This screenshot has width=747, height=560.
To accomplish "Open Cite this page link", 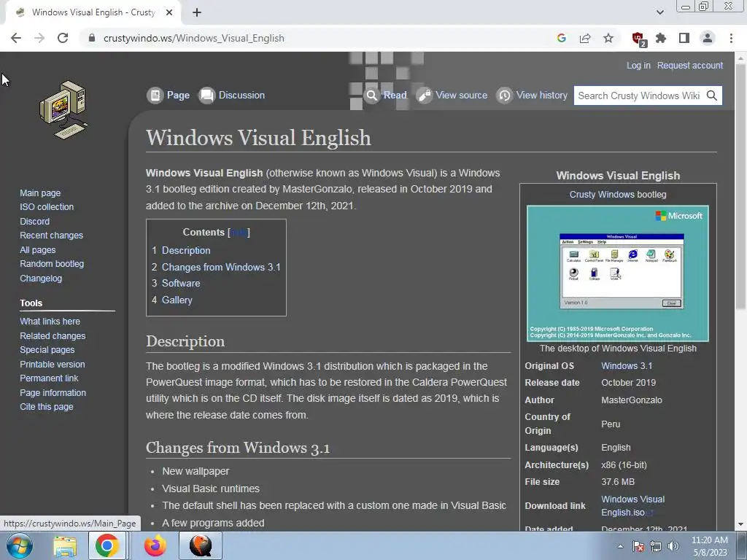I will [x=47, y=407].
